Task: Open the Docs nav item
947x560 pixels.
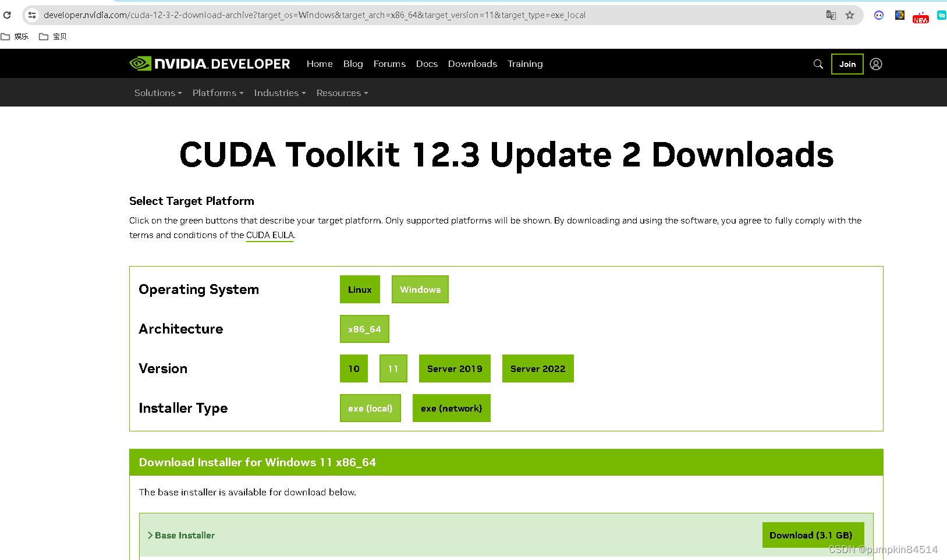Action: (427, 63)
